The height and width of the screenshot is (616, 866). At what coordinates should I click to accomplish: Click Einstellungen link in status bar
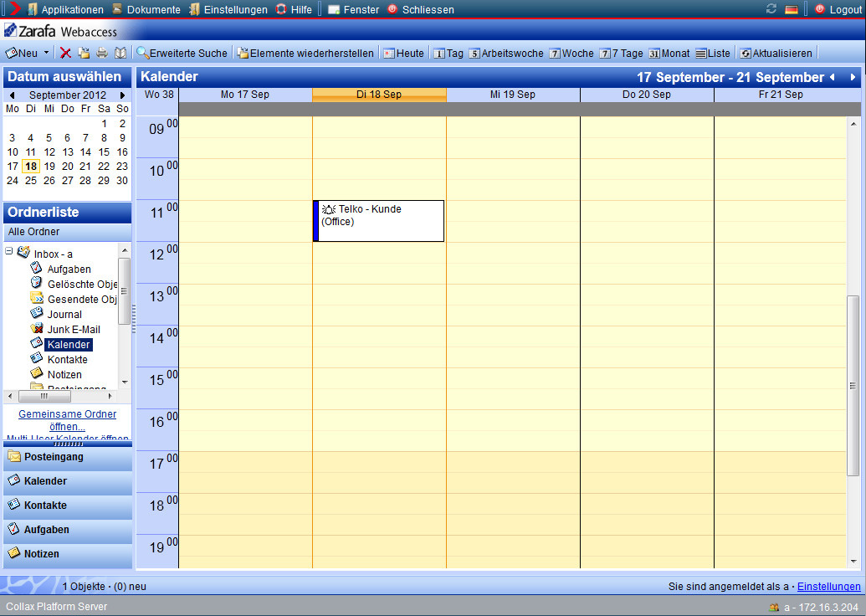pos(828,586)
